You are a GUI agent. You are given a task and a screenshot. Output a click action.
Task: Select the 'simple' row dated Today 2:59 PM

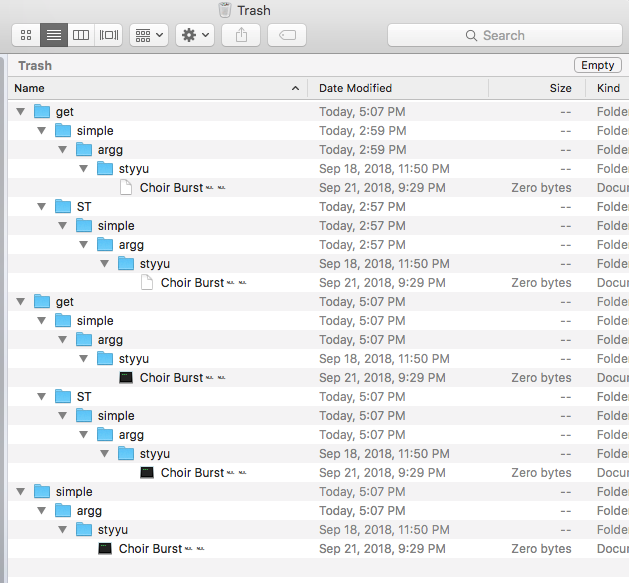click(319, 131)
